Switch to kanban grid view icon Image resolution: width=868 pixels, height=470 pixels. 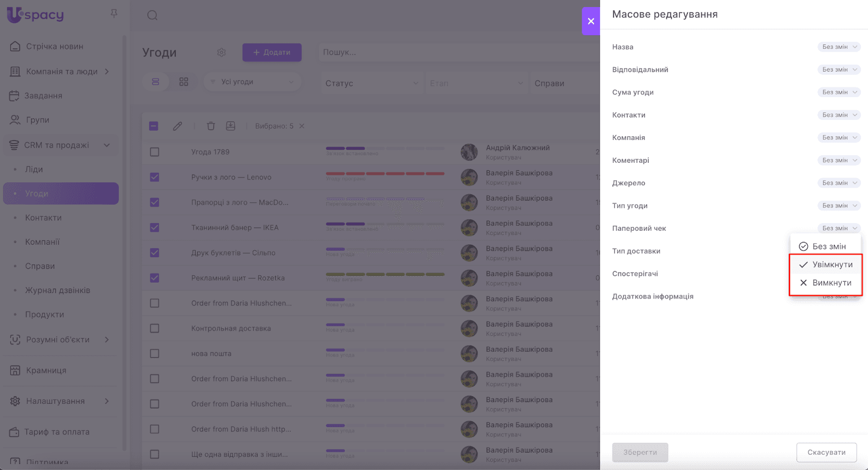184,82
